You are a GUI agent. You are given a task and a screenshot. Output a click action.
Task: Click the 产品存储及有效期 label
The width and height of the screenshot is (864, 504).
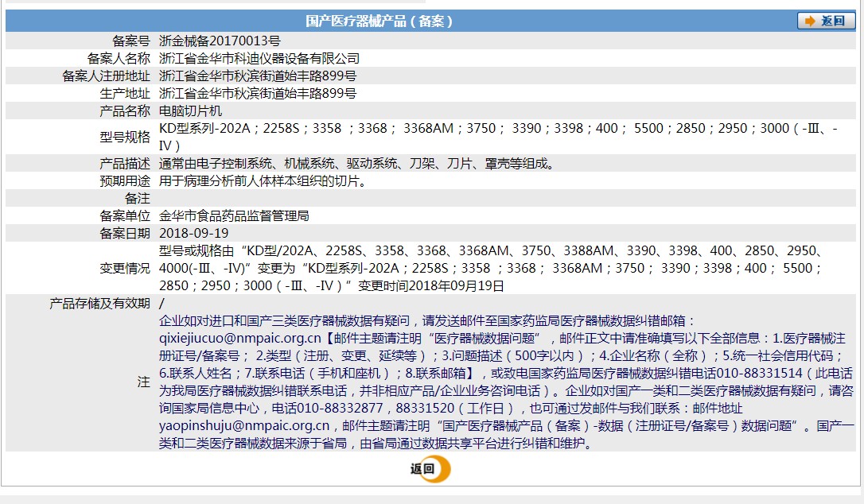click(x=99, y=304)
